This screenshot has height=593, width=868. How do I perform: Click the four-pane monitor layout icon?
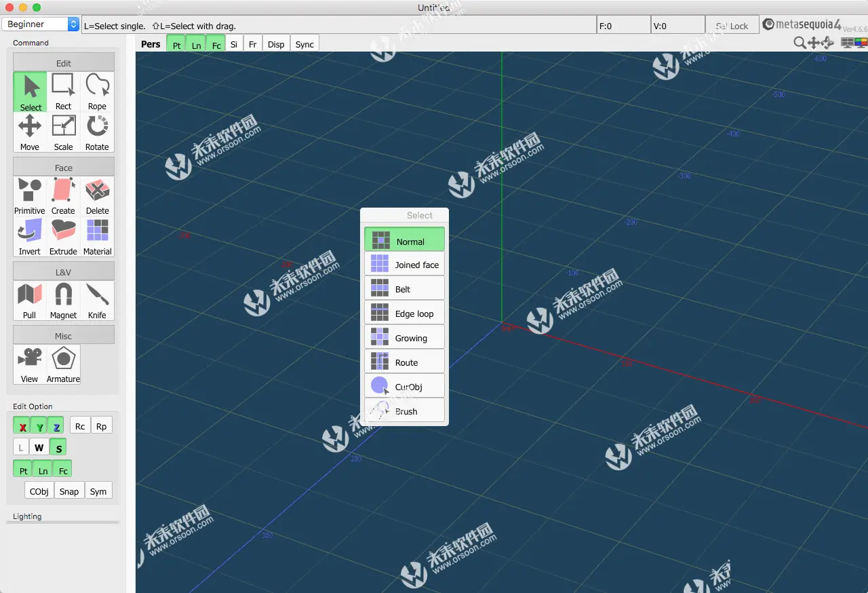tap(848, 42)
